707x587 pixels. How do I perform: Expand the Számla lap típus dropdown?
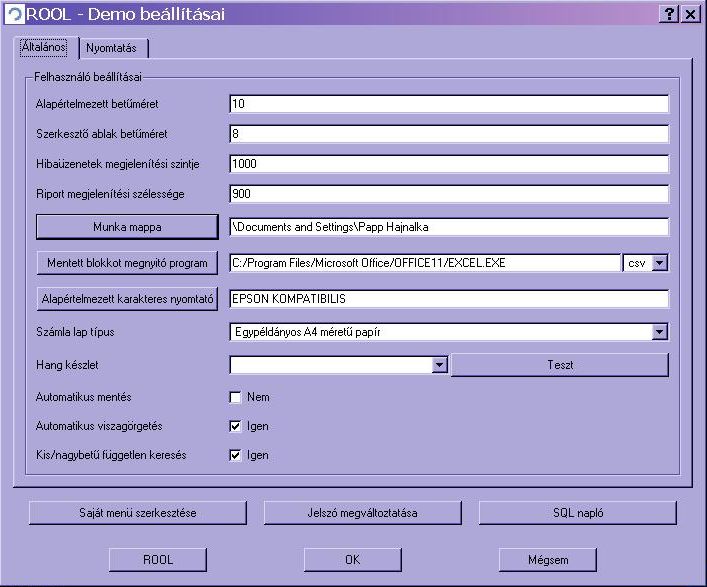(659, 332)
